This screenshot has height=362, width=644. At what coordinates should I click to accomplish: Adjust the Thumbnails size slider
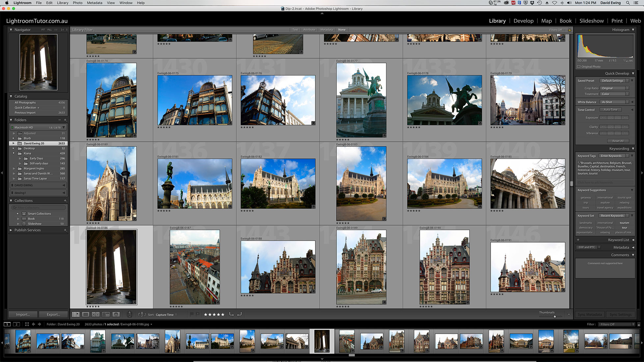[555, 316]
